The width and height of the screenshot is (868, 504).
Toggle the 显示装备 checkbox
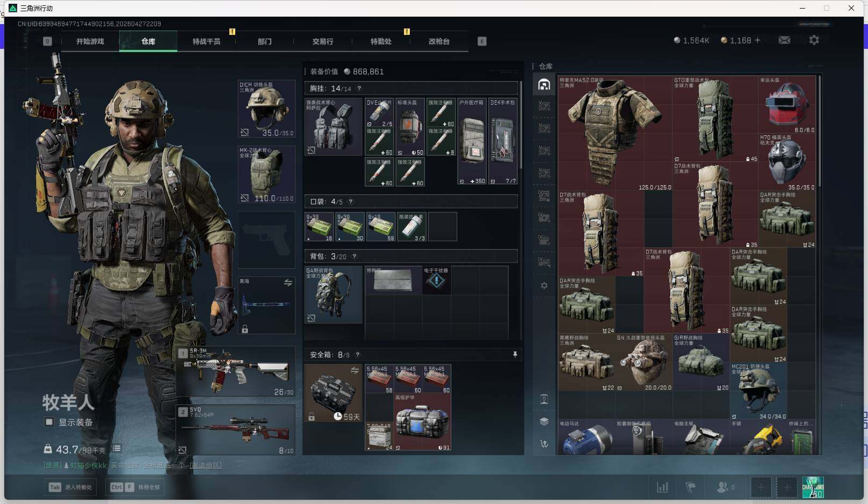[49, 422]
